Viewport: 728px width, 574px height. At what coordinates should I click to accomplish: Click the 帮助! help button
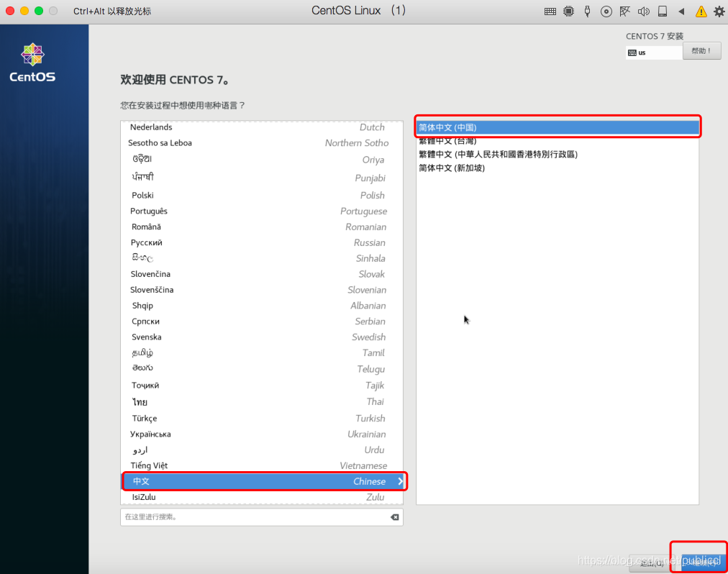click(x=701, y=50)
